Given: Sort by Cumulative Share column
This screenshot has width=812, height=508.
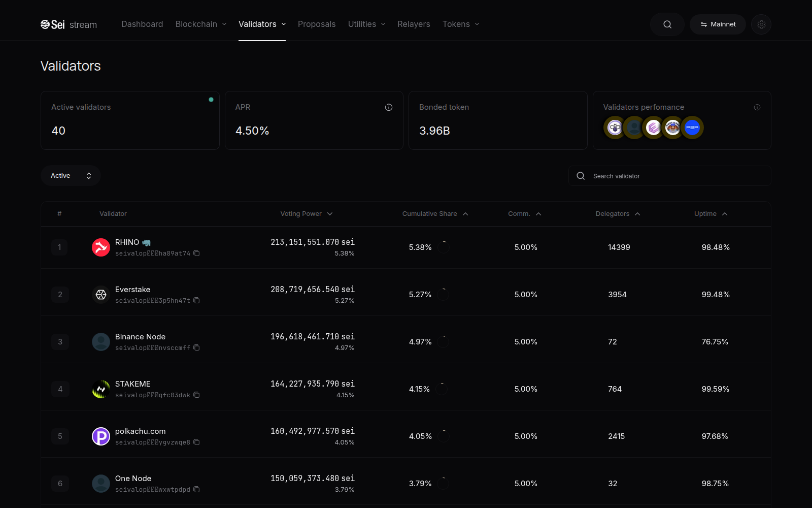Looking at the screenshot, I should 435,214.
